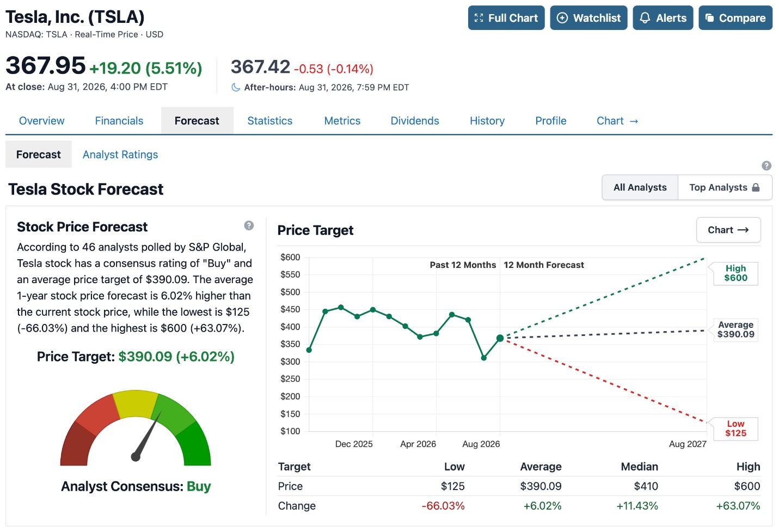
Task: Open the Analyst Ratings sub-tab
Action: pos(120,155)
